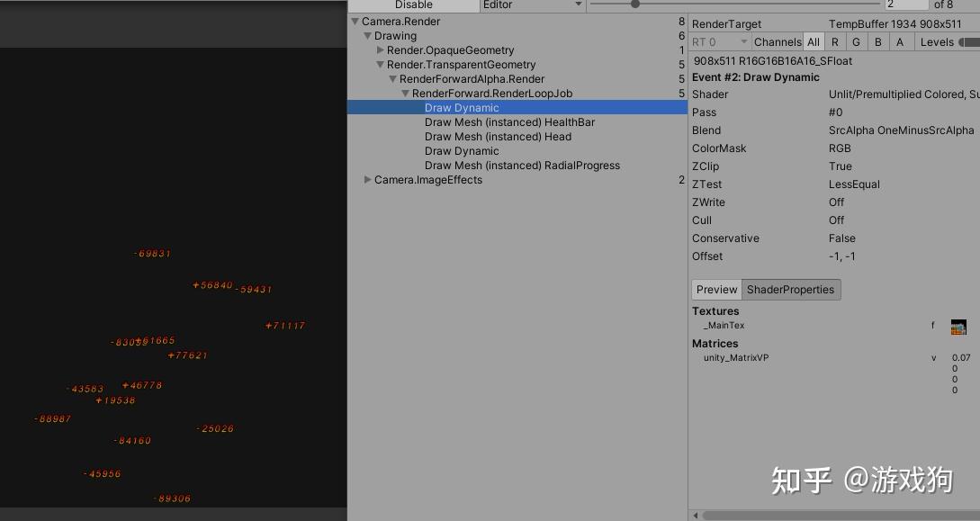
Task: Switch to the ShaderProperties tab
Action: pyautogui.click(x=791, y=289)
